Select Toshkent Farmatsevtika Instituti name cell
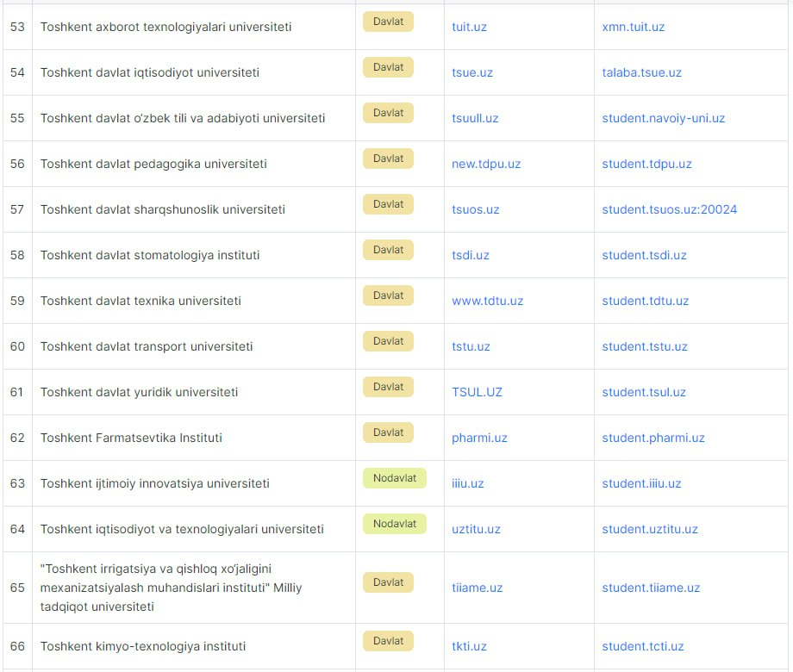Screen dimensions: 793x672 coord(131,438)
